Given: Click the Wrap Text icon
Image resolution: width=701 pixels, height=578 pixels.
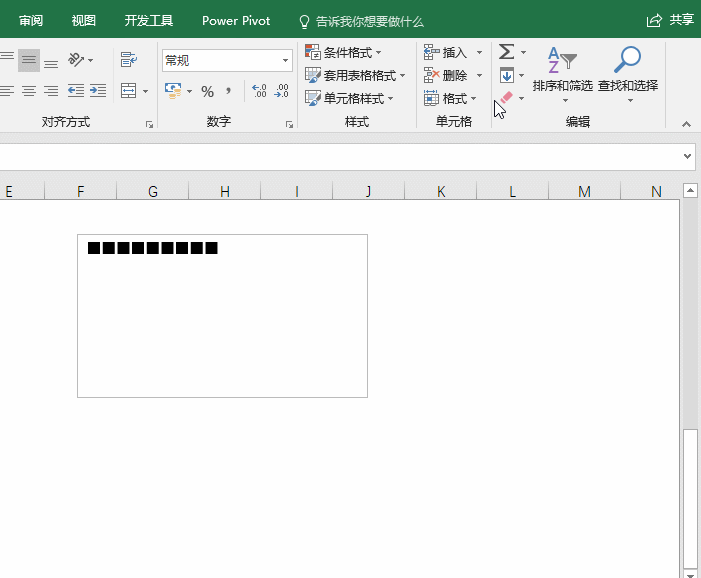Looking at the screenshot, I should [129, 59].
